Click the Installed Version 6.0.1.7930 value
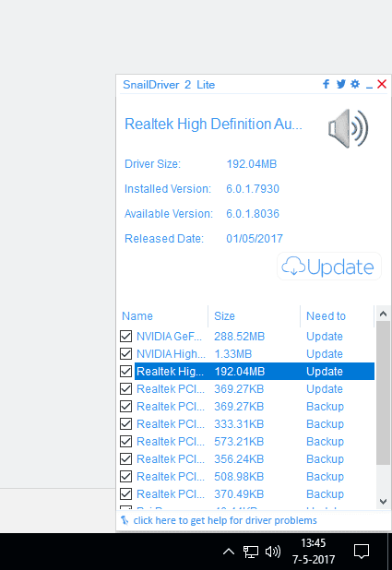Viewport: 392px width, 570px height. point(253,189)
